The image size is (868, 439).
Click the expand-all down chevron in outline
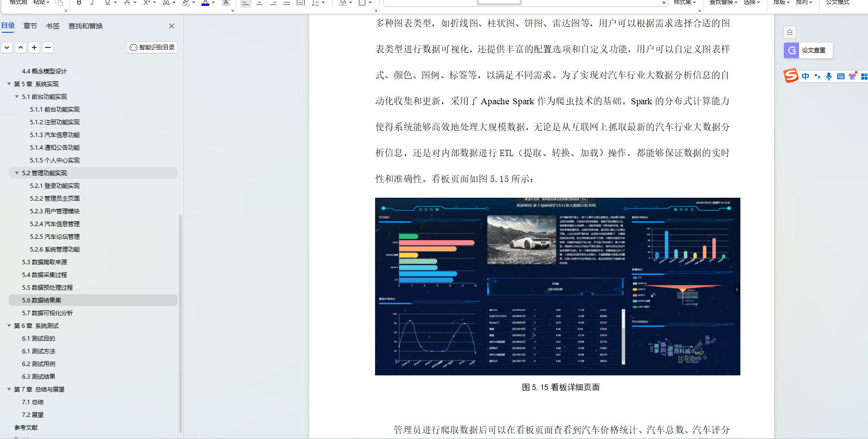tap(7, 47)
